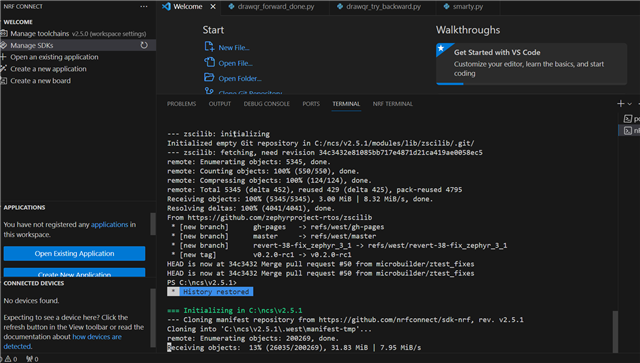Screen dimensions: 640x363
Task: Click the Open Folder icon
Action: pos(209,77)
